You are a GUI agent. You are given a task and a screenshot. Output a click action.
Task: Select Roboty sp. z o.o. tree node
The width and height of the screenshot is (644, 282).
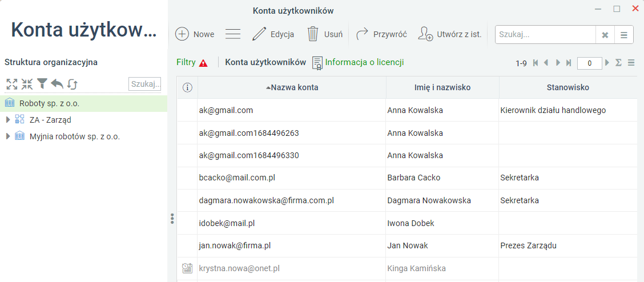pyautogui.click(x=83, y=103)
